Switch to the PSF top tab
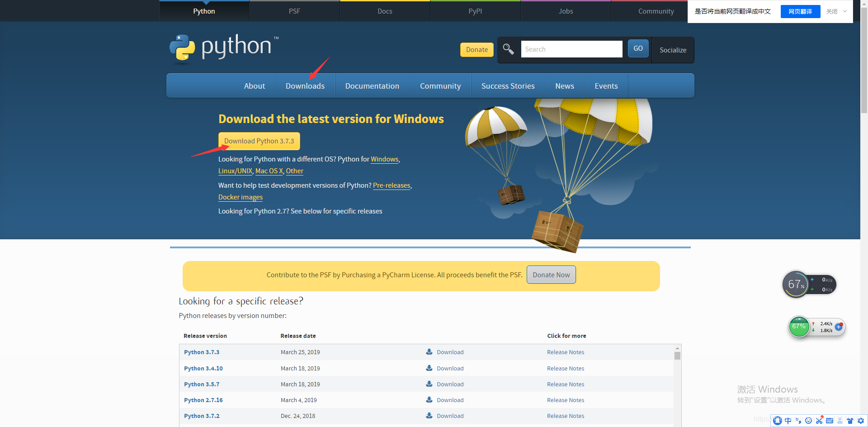 click(x=294, y=11)
